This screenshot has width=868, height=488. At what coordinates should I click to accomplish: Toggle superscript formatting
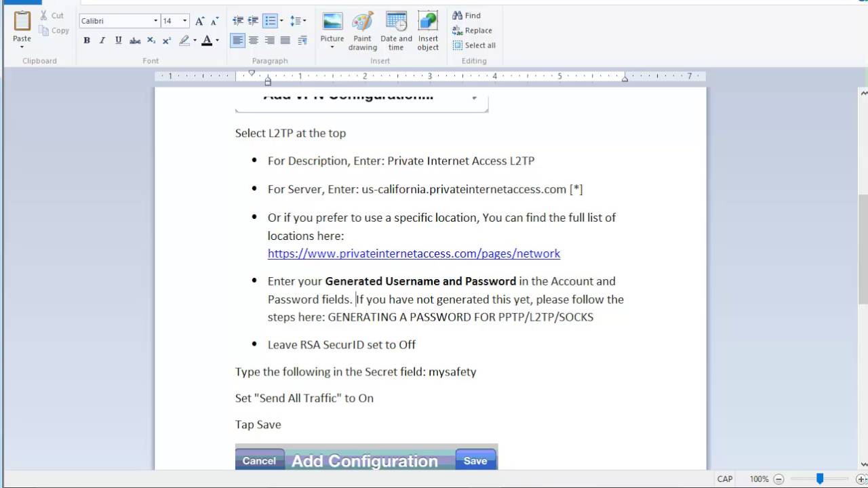[x=167, y=41]
